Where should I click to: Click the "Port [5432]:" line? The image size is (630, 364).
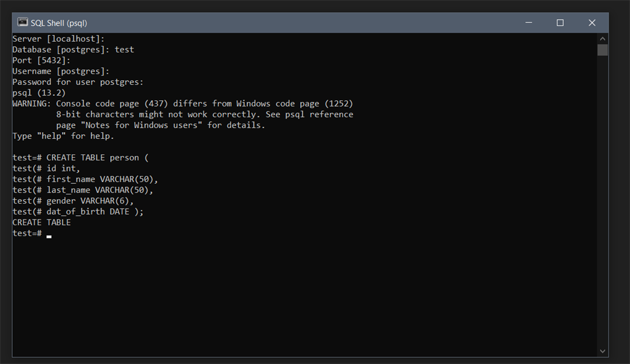(x=41, y=60)
